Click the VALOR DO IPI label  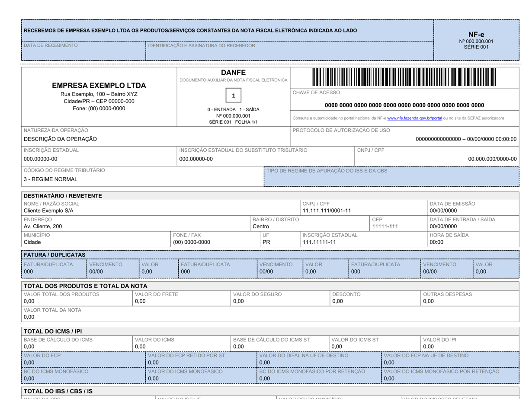(x=439, y=340)
